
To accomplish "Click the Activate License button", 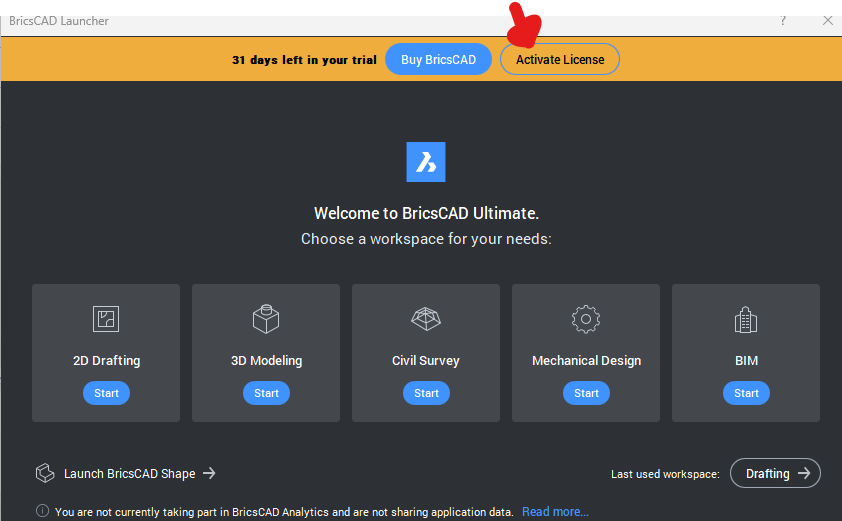I will (560, 60).
